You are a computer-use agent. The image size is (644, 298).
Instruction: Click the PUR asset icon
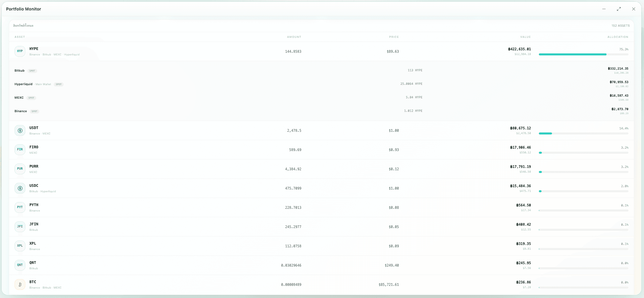click(20, 169)
